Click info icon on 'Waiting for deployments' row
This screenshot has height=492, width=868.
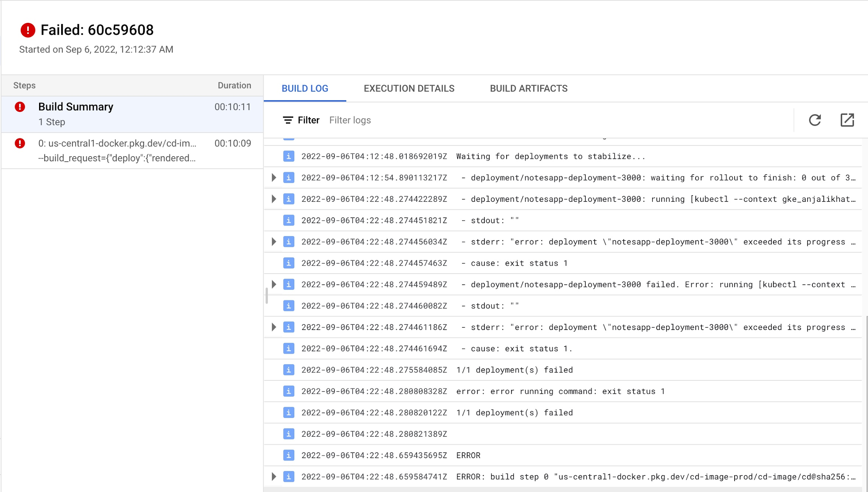(289, 156)
